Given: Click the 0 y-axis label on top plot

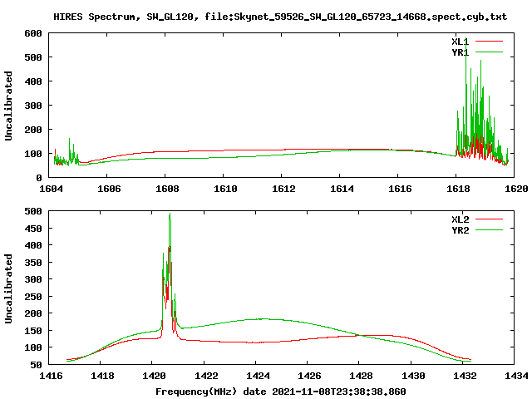Looking at the screenshot, I should click(x=39, y=178).
